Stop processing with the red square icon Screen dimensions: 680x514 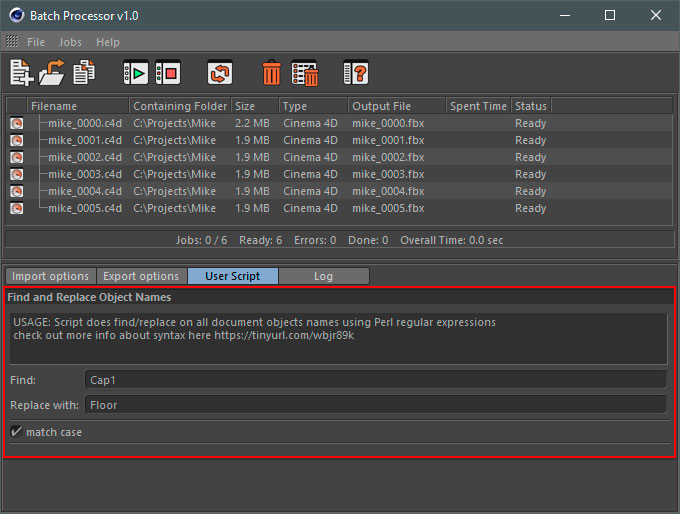[168, 73]
